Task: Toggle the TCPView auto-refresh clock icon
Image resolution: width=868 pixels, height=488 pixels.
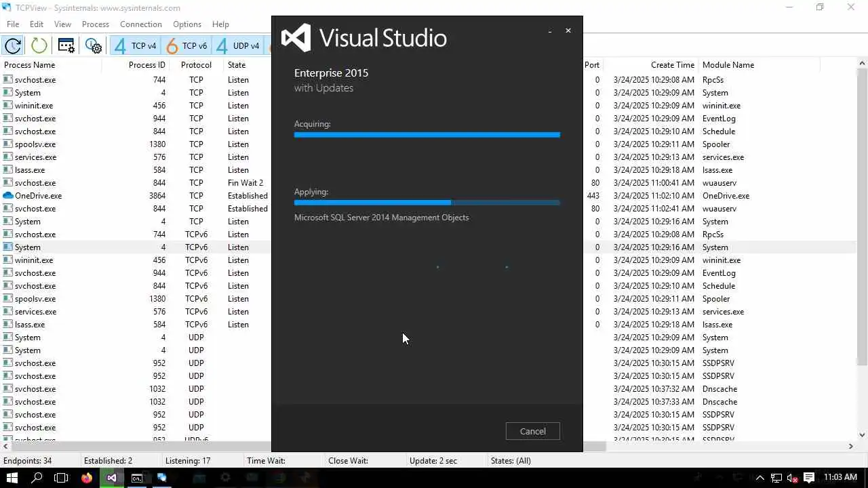Action: pyautogui.click(x=13, y=45)
